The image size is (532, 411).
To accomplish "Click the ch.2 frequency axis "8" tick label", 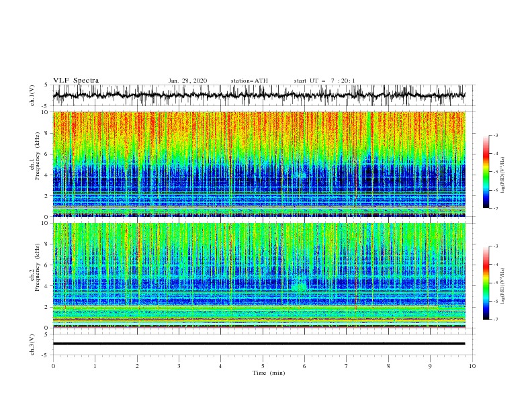I will click(47, 244).
